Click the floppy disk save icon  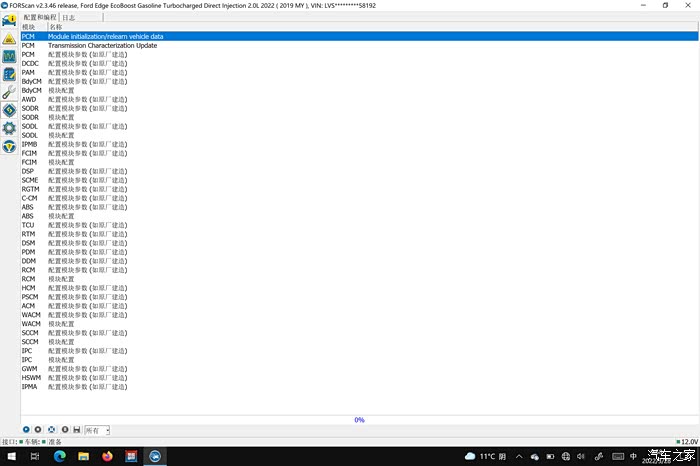(x=77, y=430)
